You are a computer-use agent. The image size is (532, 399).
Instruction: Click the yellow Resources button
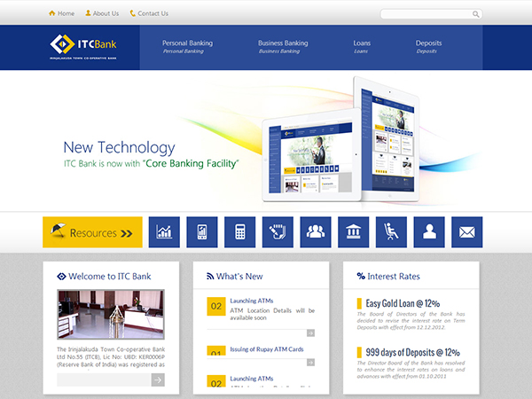92,232
